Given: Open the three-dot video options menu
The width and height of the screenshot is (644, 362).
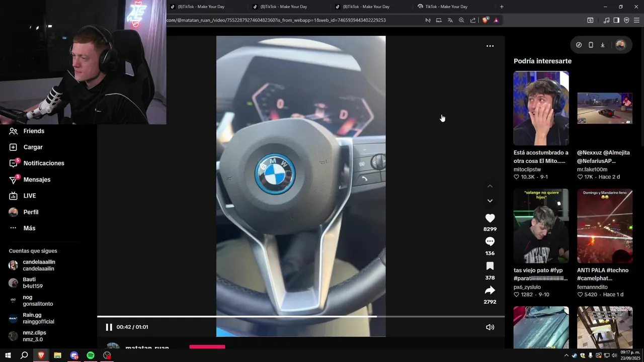Looking at the screenshot, I should coord(490,46).
